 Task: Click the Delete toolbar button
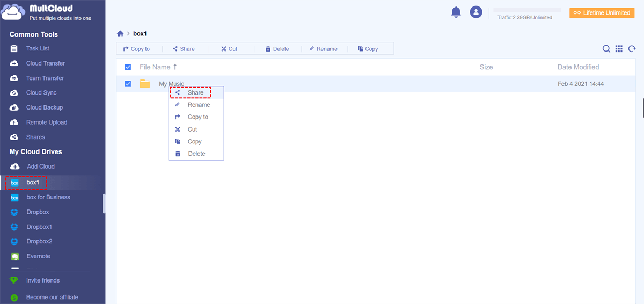[x=277, y=49]
